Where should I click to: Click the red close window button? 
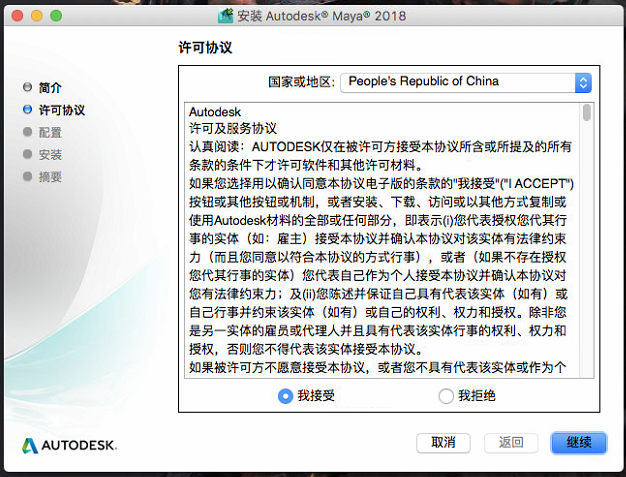tap(17, 16)
